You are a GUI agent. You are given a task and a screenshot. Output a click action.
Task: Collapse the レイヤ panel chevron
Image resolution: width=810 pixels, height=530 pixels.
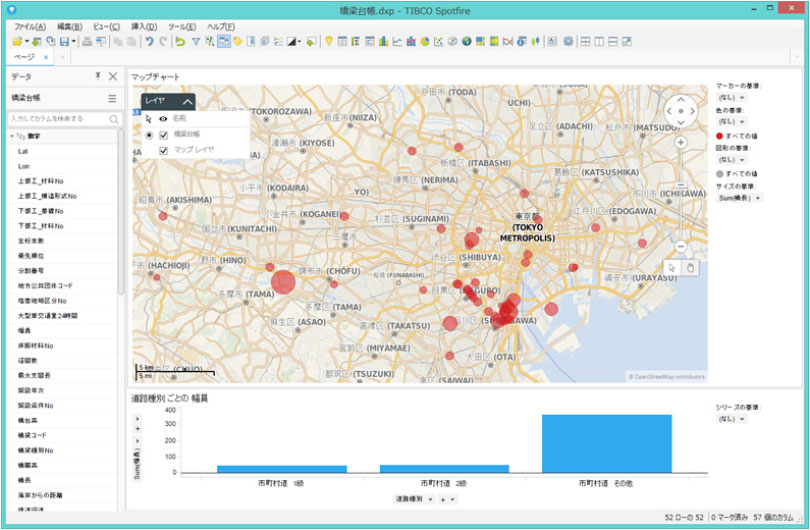coord(187,101)
